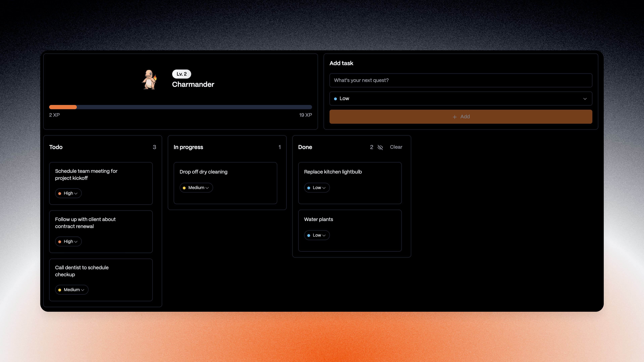
Task: Change priority of contract renewal task
Action: pos(68,242)
